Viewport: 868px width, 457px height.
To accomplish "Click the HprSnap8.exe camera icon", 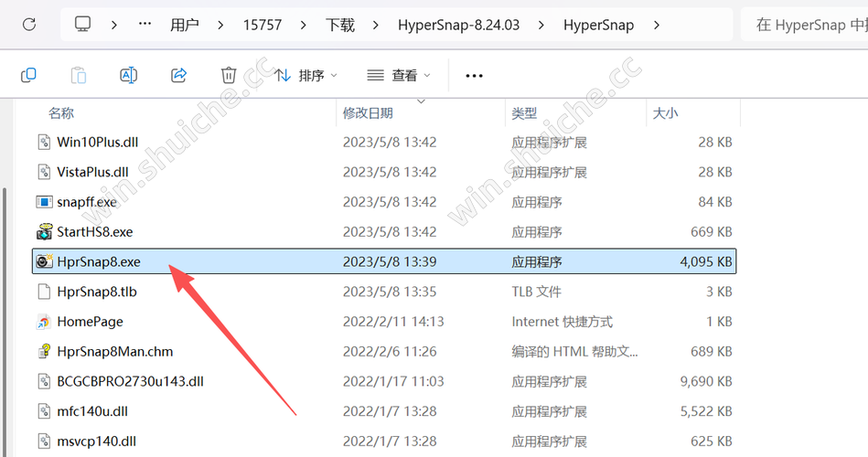I will pyautogui.click(x=44, y=262).
